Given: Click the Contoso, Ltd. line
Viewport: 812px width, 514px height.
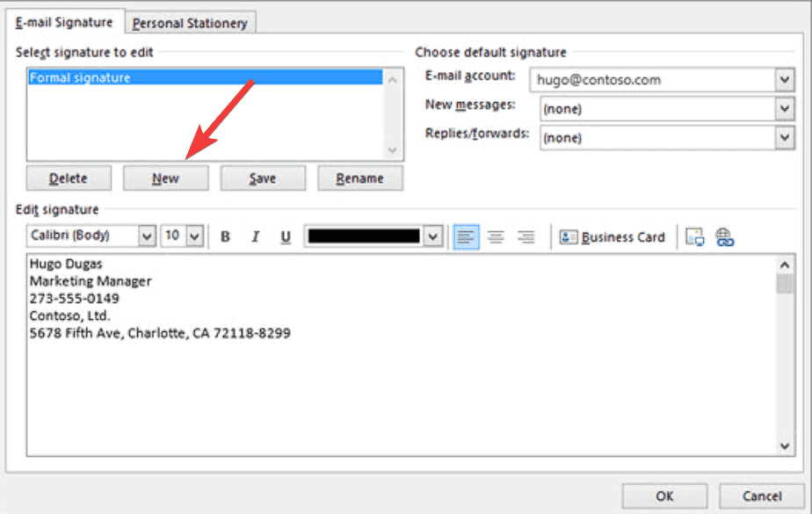Looking at the screenshot, I should tap(70, 315).
